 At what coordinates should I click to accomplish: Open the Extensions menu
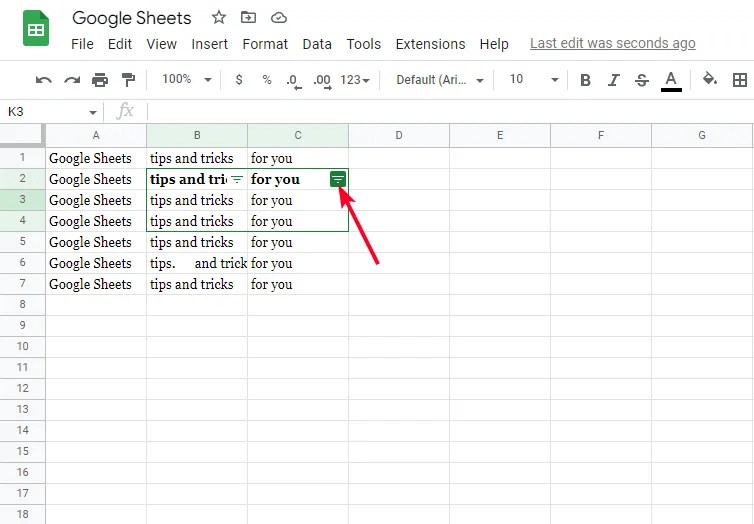tap(430, 44)
